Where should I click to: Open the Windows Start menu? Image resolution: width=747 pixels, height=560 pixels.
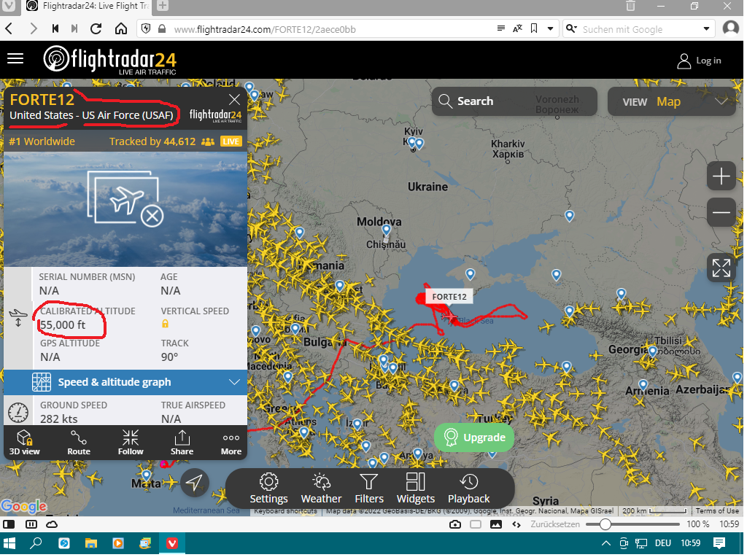pos(9,543)
